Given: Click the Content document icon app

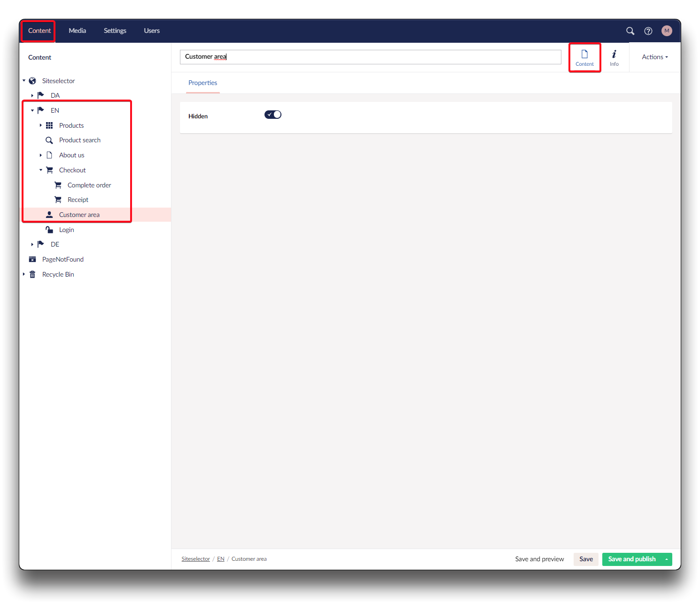Looking at the screenshot, I should (584, 57).
